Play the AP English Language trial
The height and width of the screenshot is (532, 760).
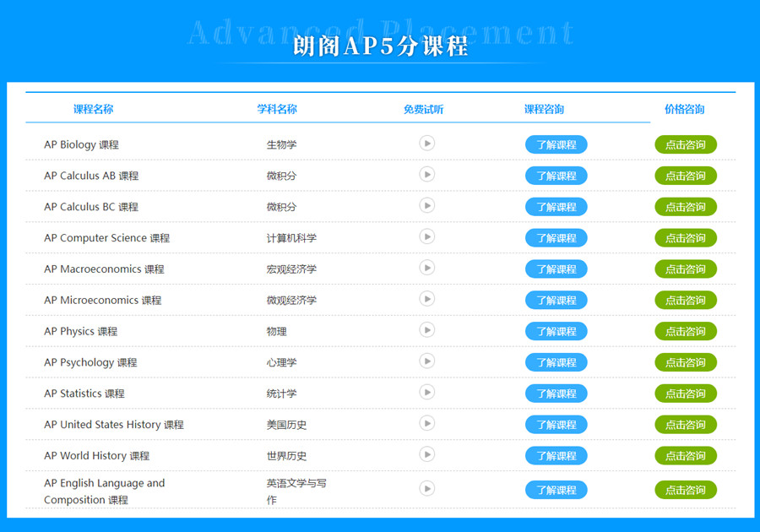point(427,489)
